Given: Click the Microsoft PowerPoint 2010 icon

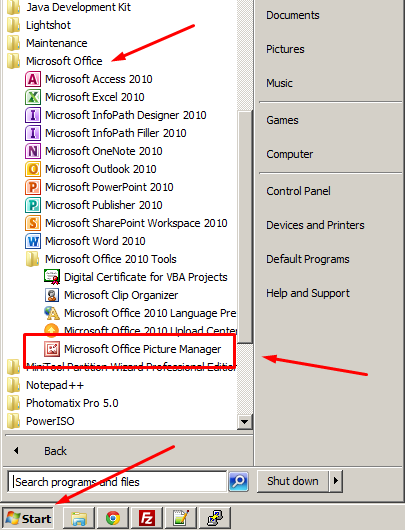Looking at the screenshot, I should 33,187.
